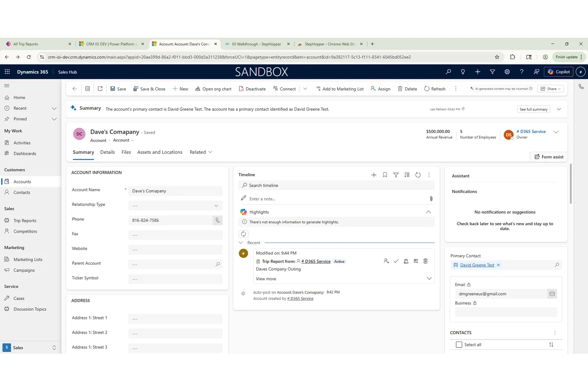Open the Assets and Locations tab

click(x=159, y=152)
